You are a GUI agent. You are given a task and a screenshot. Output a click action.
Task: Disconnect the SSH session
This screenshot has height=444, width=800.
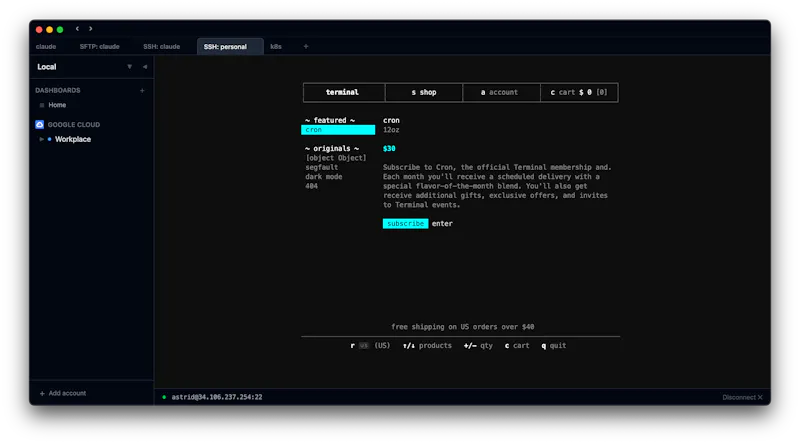(742, 398)
